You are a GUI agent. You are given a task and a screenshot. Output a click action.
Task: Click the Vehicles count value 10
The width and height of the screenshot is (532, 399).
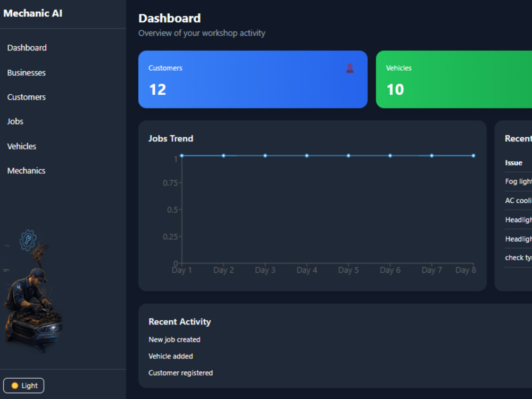click(395, 90)
